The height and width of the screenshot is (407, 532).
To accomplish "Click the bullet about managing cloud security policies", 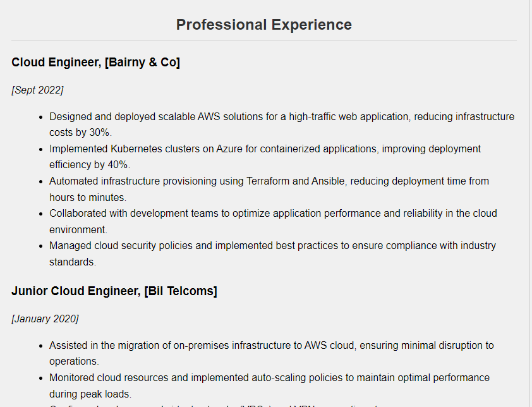I will [272, 246].
